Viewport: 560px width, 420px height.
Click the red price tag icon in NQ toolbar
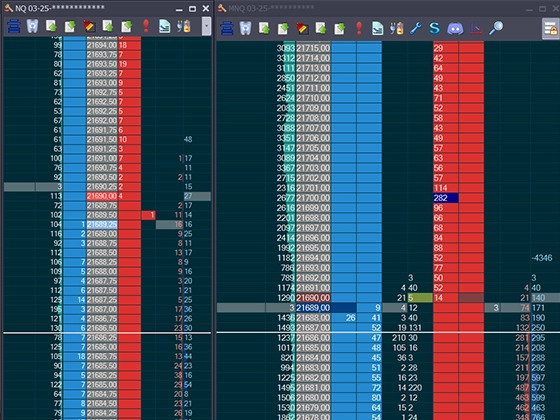pyautogui.click(x=89, y=26)
